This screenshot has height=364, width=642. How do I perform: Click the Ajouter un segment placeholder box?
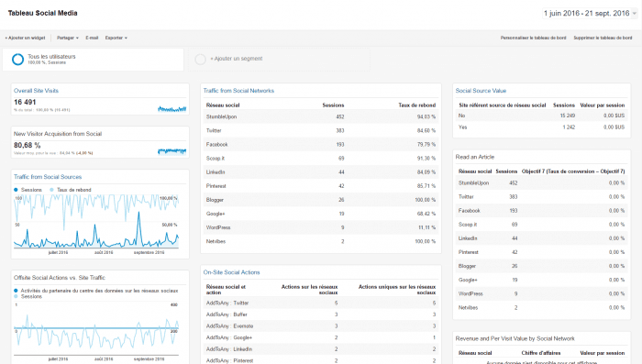point(279,60)
